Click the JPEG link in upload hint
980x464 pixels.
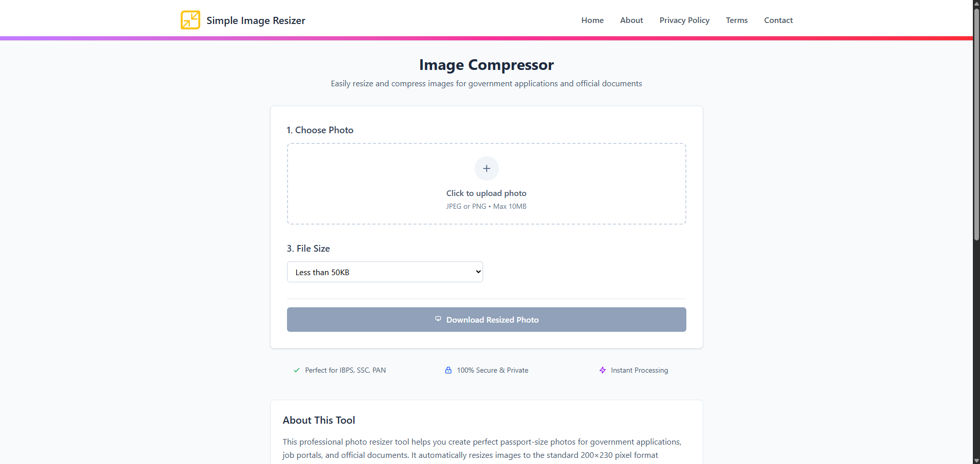click(453, 206)
